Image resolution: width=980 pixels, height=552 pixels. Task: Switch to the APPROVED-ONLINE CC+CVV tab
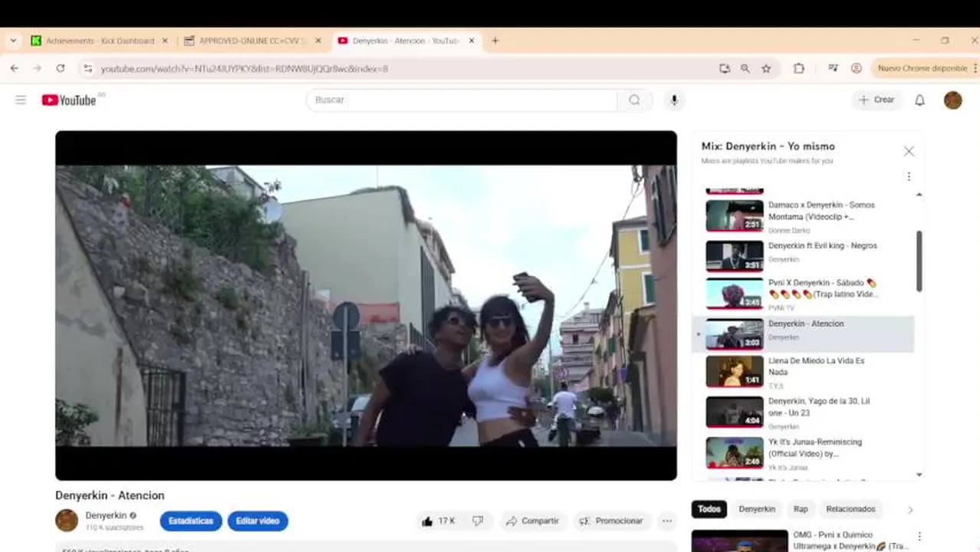click(253, 41)
